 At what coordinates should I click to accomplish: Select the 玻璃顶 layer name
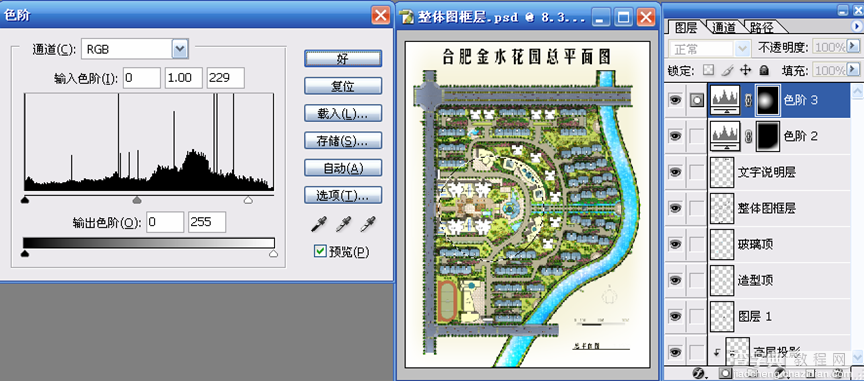click(756, 244)
